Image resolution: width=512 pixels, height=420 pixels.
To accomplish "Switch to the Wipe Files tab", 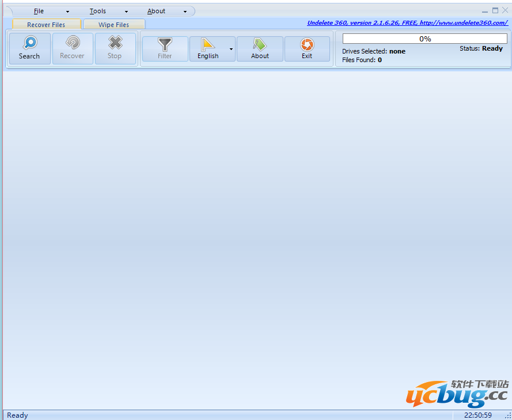I will [114, 25].
